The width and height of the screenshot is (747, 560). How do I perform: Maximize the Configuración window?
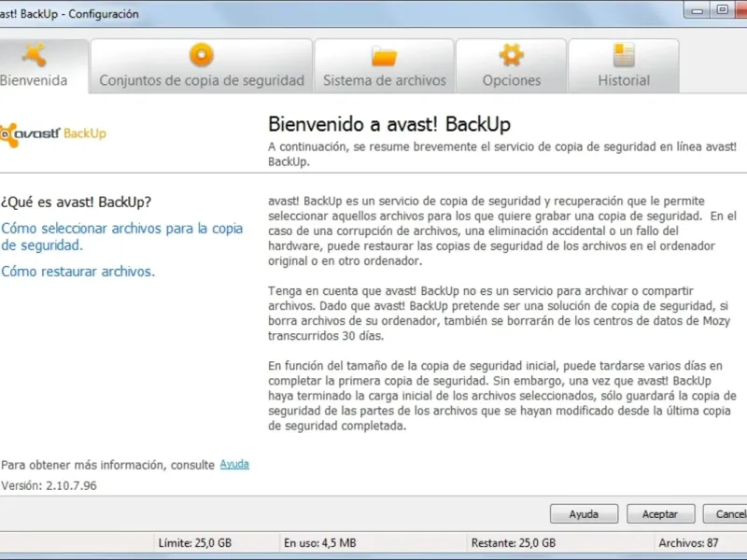tap(722, 10)
